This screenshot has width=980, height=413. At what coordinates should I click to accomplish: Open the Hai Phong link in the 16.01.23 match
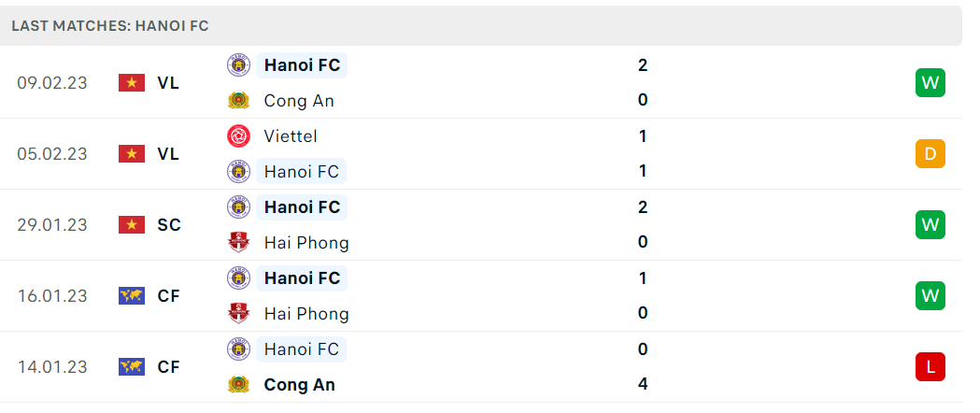[x=306, y=314]
